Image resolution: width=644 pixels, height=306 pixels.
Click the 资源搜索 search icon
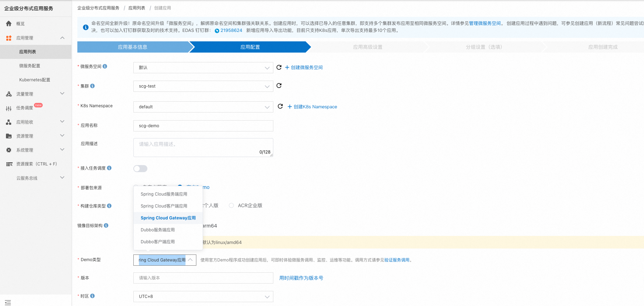(x=9, y=164)
